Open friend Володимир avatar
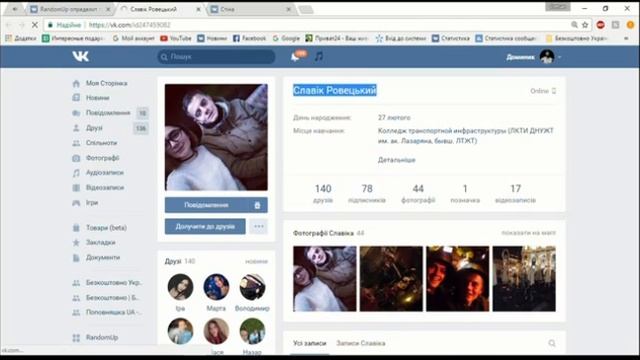This screenshot has height=360, width=640. (252, 287)
